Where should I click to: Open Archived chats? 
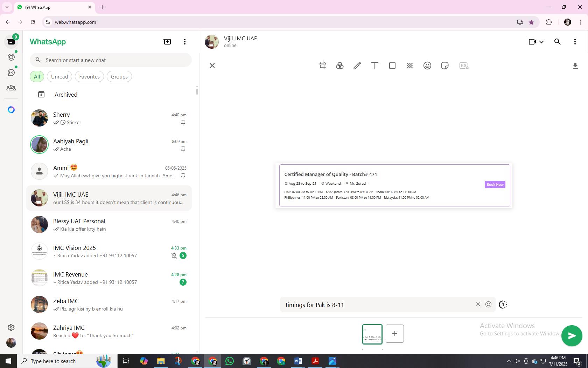109,95
